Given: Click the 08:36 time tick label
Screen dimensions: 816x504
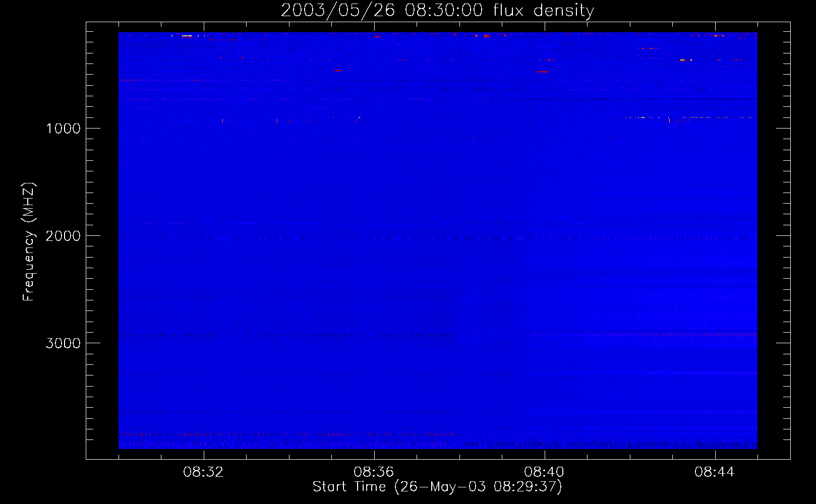Looking at the screenshot, I should coord(374,472).
